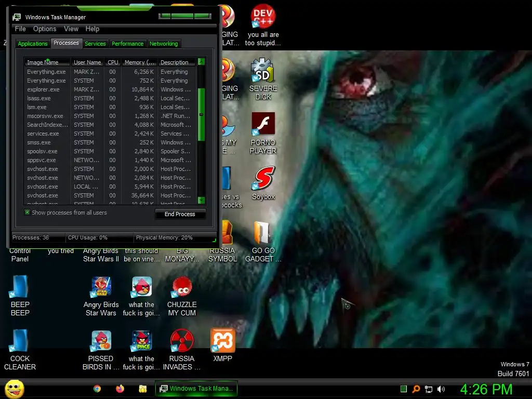Screen dimensions: 532x399
Task: Click the GO GO GADGET folder icon
Action: coord(262,232)
